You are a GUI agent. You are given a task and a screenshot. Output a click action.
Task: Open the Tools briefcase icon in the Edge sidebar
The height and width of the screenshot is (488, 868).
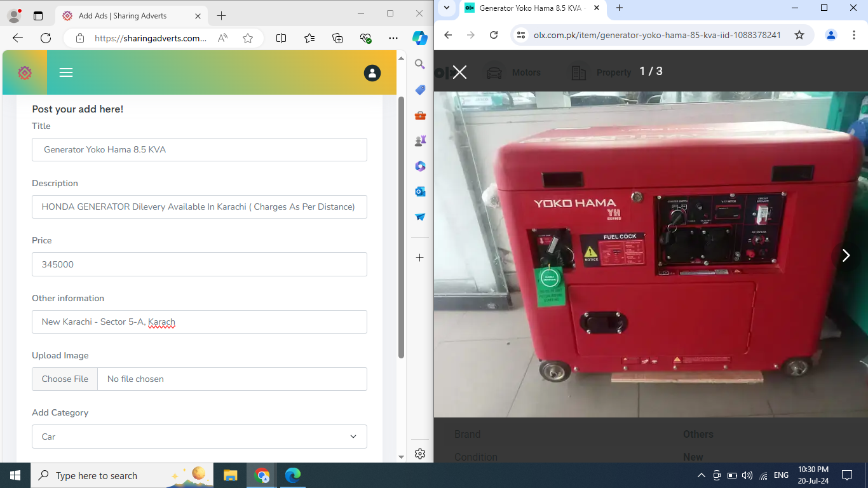point(420,116)
